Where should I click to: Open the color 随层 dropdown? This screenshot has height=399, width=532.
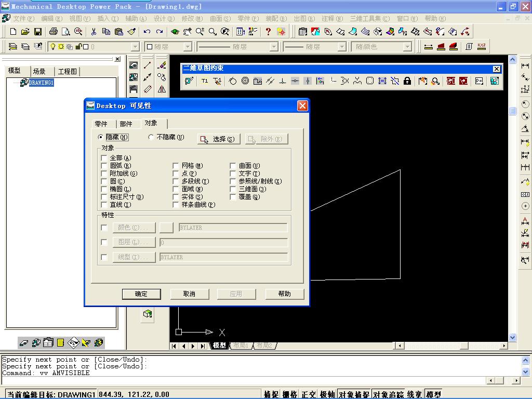click(188, 46)
